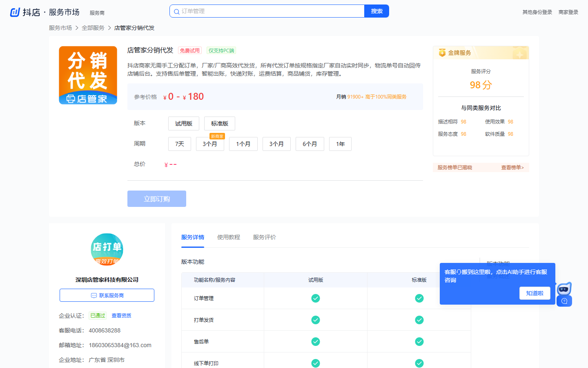Click the 已通过 certification badge

(x=98, y=316)
